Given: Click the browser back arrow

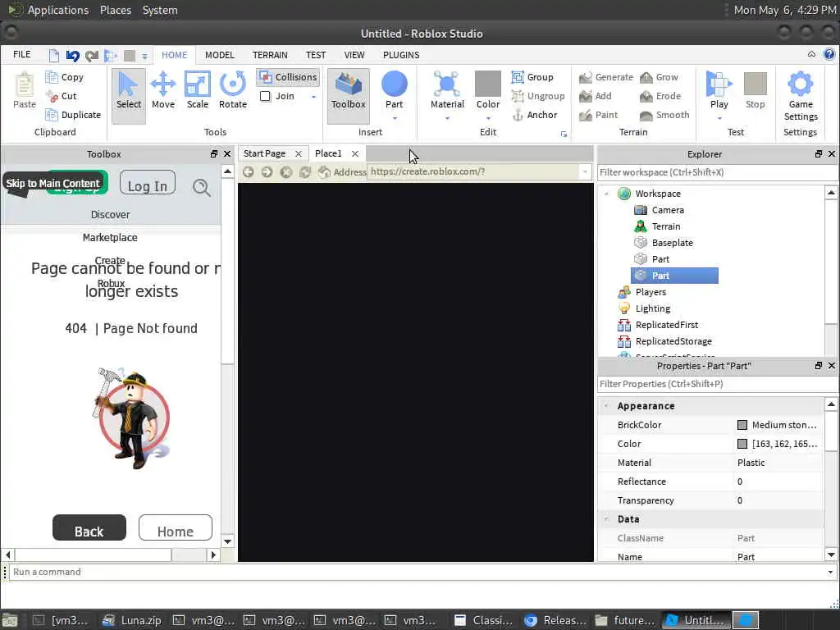Looking at the screenshot, I should tap(248, 171).
